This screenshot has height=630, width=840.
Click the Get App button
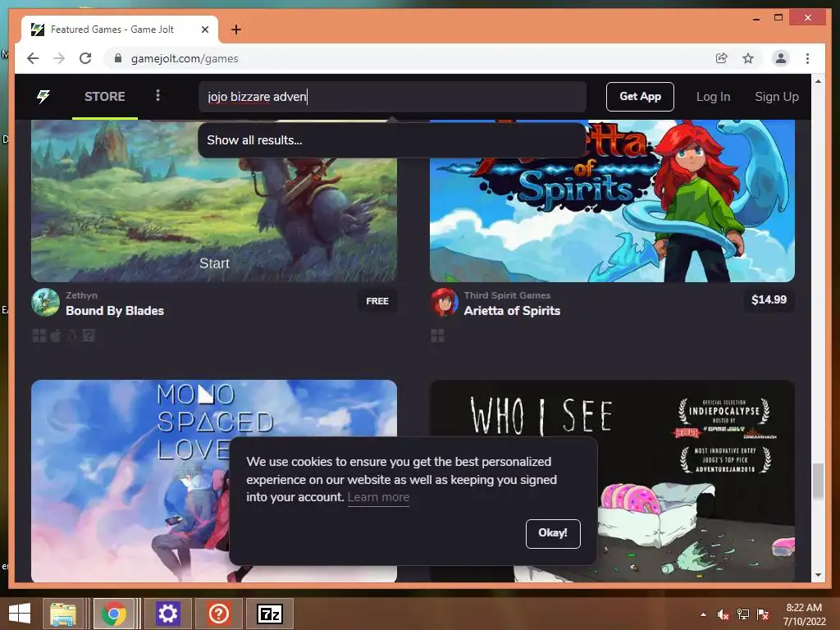(x=640, y=97)
